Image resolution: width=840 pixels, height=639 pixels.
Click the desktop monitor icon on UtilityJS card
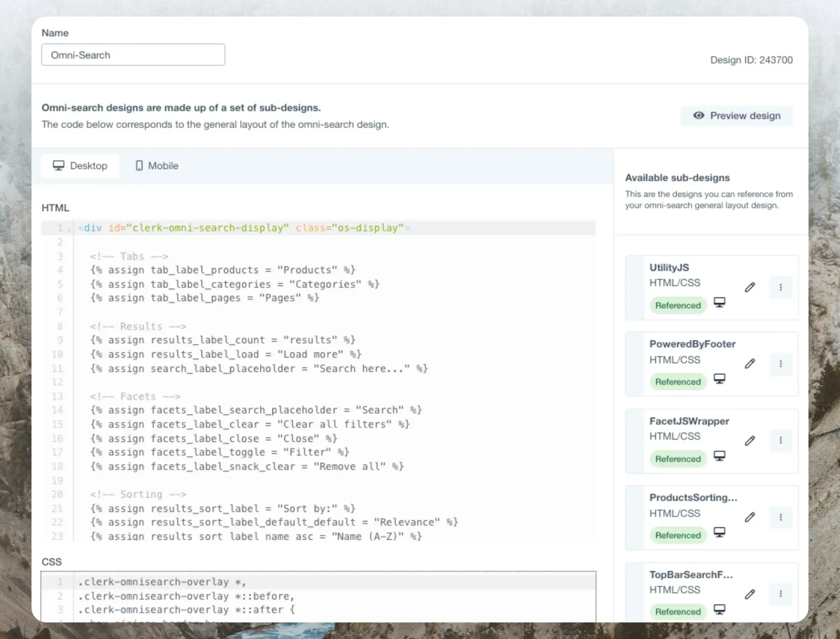pyautogui.click(x=719, y=303)
